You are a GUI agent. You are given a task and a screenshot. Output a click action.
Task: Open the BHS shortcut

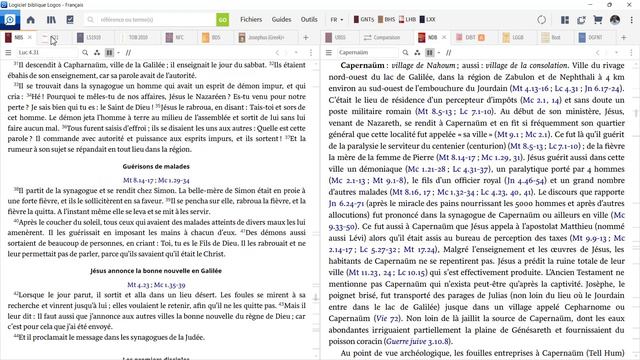pyautogui.click(x=387, y=19)
